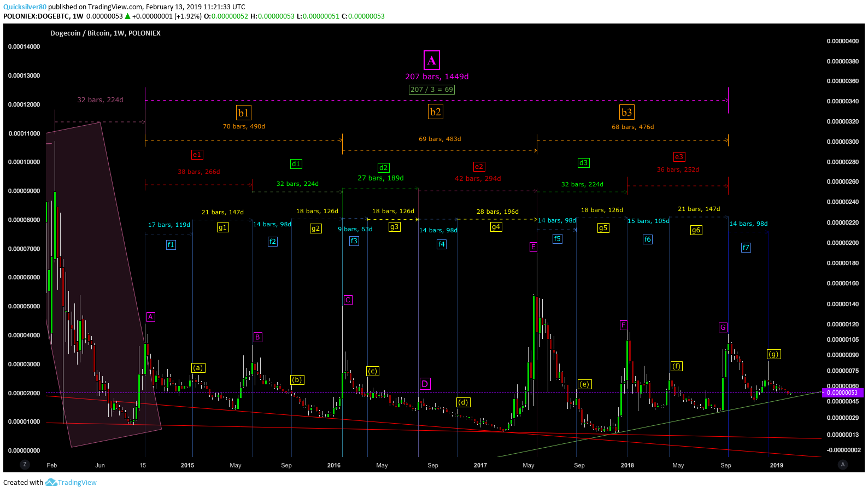Select the orange b2 label

435,112
